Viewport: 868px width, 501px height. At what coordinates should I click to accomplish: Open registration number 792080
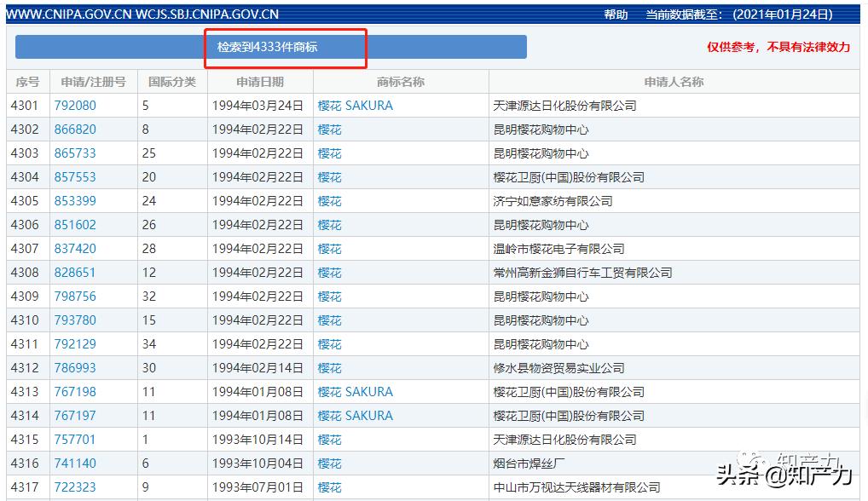[x=75, y=106]
